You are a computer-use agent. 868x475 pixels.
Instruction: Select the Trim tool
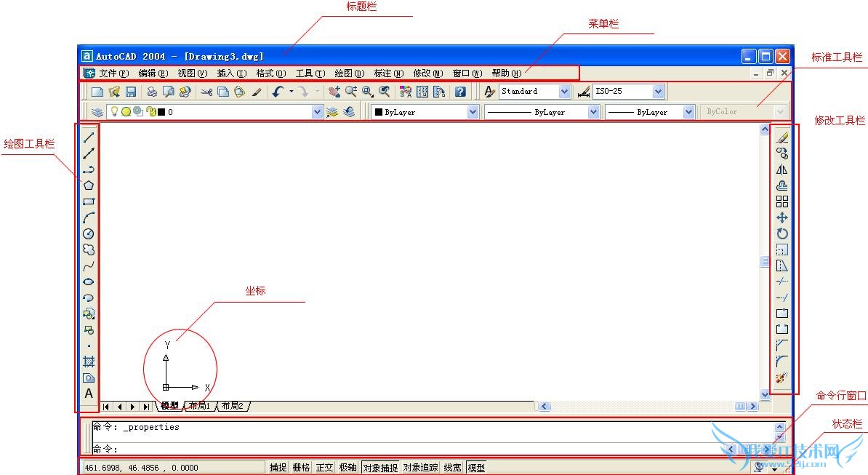(x=781, y=282)
